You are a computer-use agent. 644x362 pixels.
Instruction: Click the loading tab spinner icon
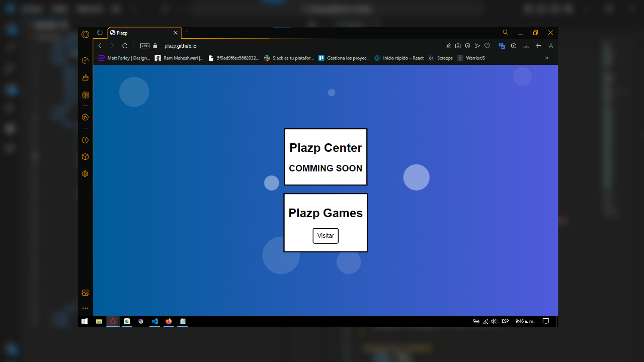tap(100, 33)
